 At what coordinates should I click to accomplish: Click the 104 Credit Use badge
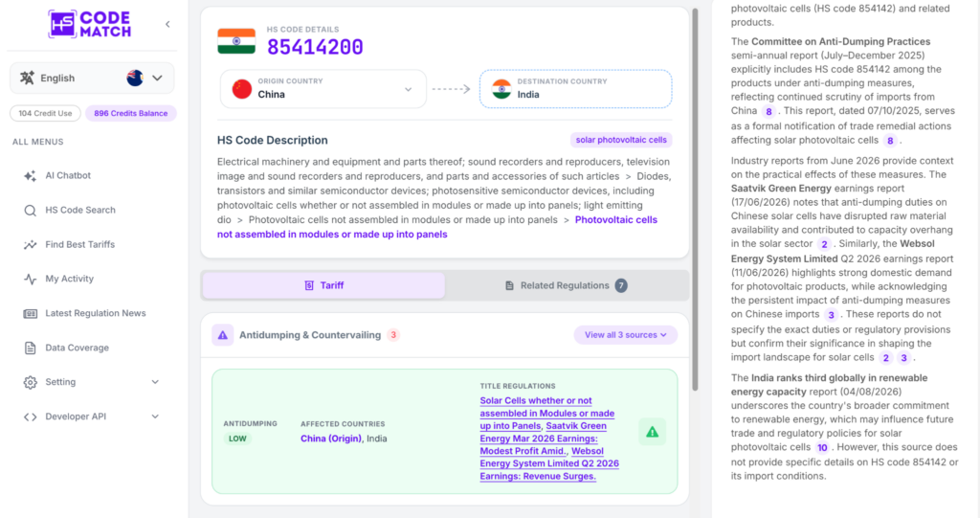45,113
